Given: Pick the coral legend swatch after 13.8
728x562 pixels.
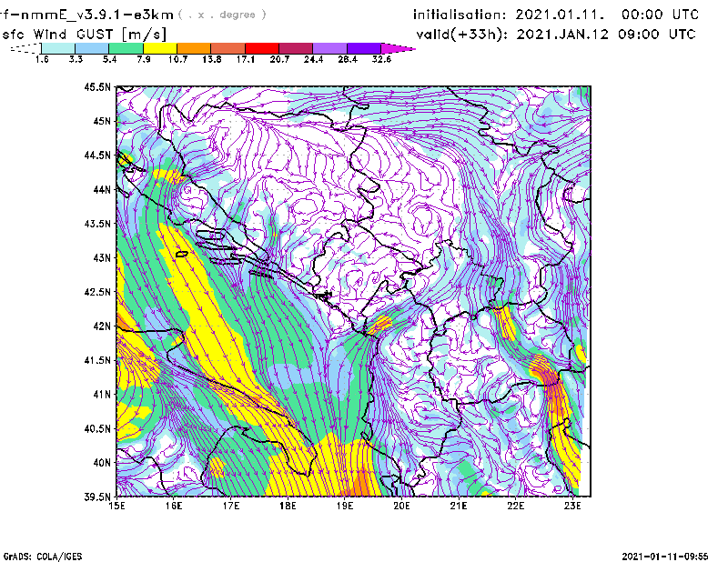Looking at the screenshot, I should pos(228,48).
